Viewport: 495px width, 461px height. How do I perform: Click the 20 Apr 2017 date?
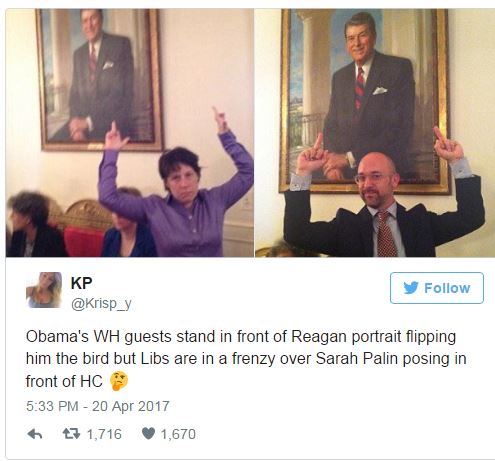coord(131,406)
